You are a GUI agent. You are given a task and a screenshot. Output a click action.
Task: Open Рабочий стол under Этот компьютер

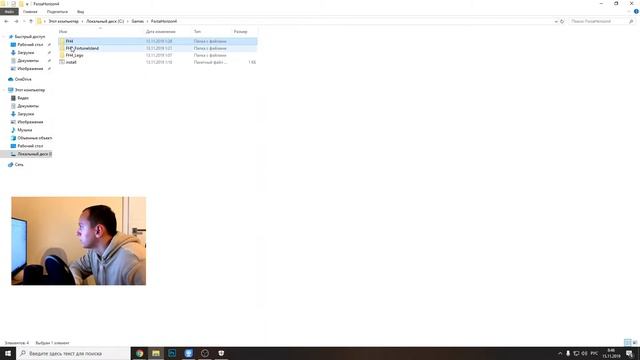click(x=30, y=146)
